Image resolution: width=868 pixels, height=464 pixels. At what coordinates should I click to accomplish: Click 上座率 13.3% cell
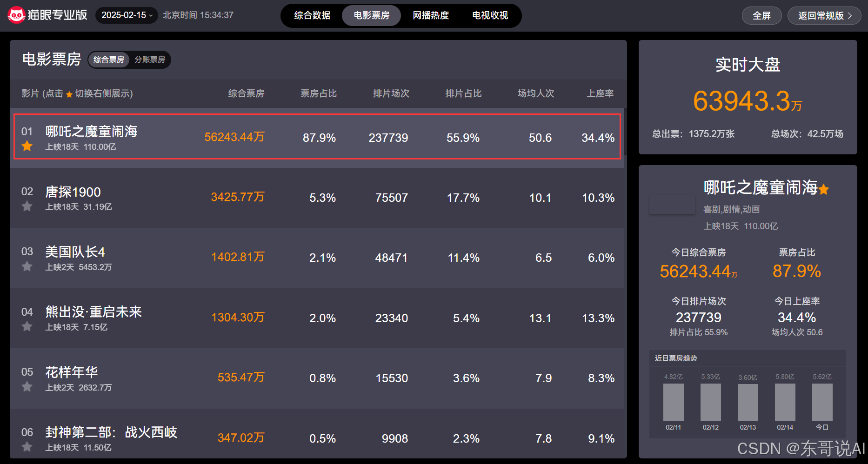[x=598, y=318]
